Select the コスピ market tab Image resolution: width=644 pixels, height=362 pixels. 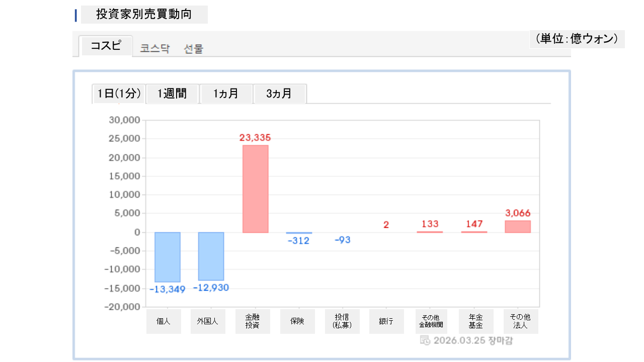coord(106,46)
